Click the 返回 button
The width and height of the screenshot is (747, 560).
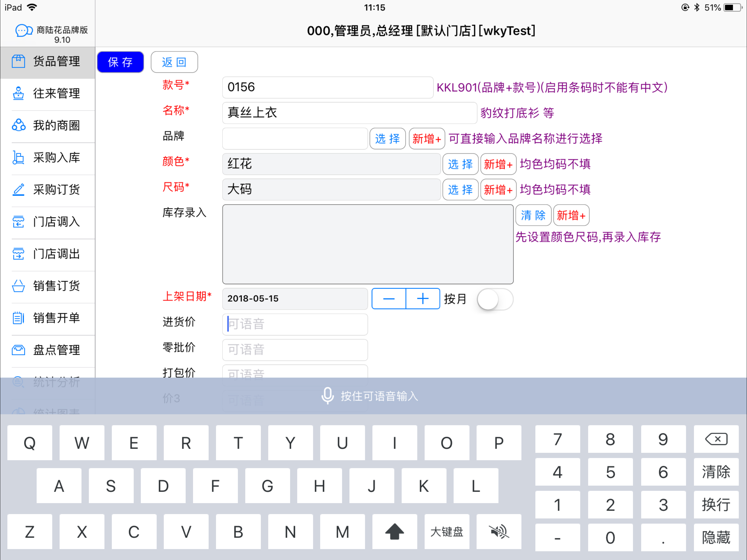174,62
